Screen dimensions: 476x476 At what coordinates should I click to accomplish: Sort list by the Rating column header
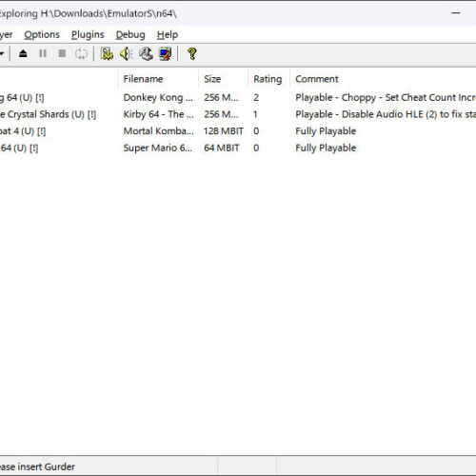[268, 79]
